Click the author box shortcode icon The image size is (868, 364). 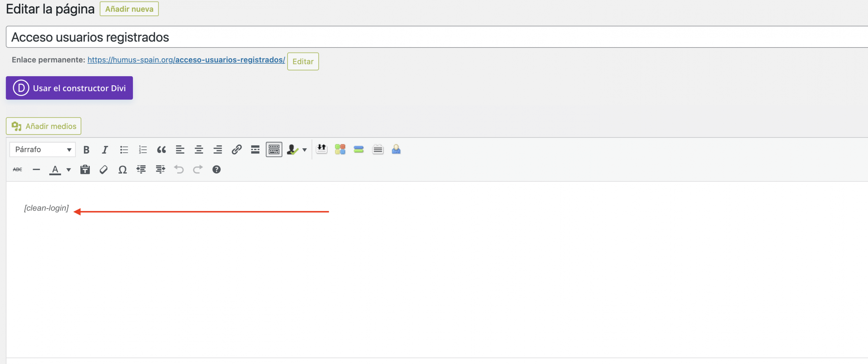coord(396,149)
